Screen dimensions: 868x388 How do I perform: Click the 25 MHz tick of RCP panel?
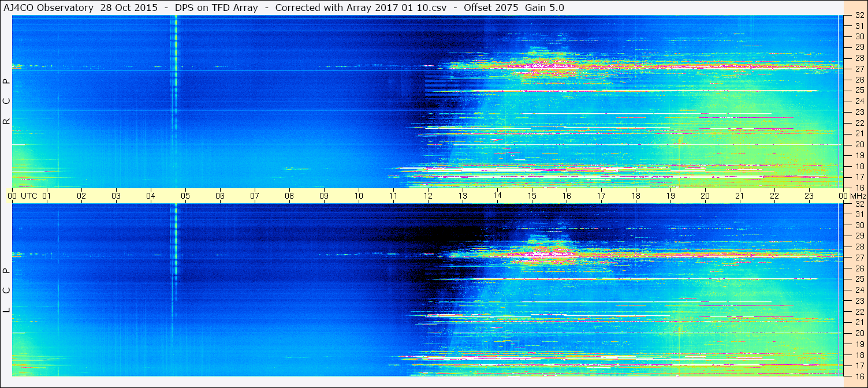(x=859, y=90)
